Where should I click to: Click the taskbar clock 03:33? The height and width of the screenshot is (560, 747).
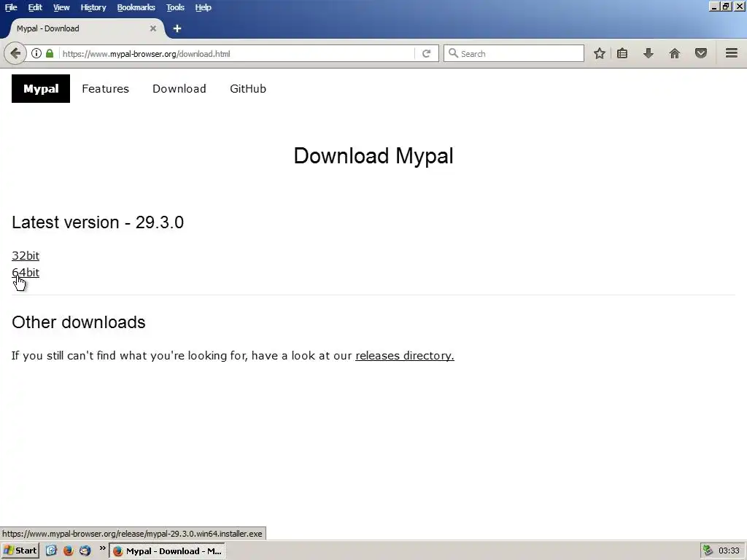(729, 551)
